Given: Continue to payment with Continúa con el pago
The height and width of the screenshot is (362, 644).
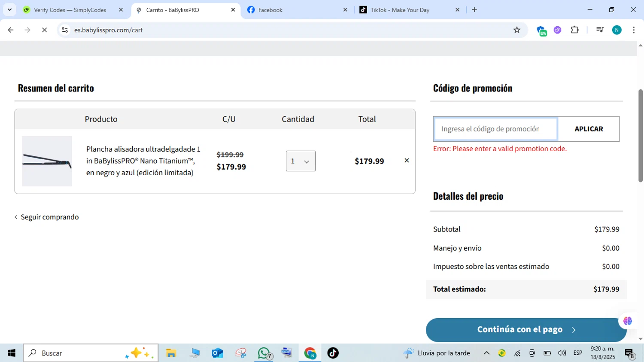Looking at the screenshot, I should point(526,330).
